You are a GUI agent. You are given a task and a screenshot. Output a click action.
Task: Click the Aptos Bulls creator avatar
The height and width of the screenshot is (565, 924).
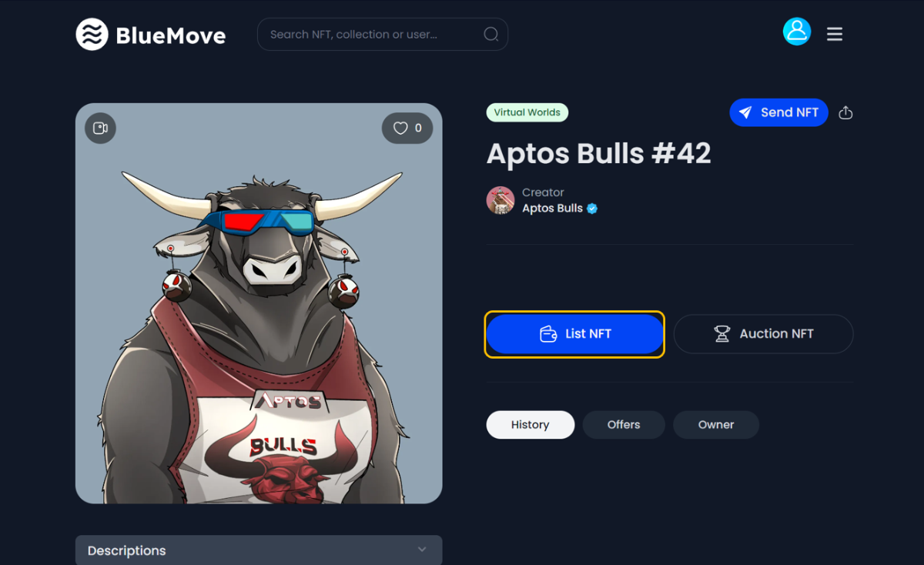[x=500, y=200]
